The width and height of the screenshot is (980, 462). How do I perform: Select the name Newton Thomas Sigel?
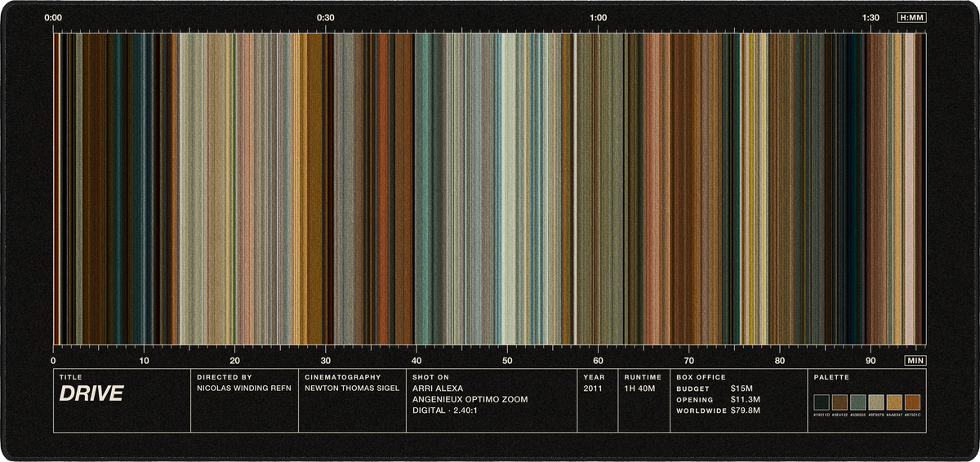point(352,389)
